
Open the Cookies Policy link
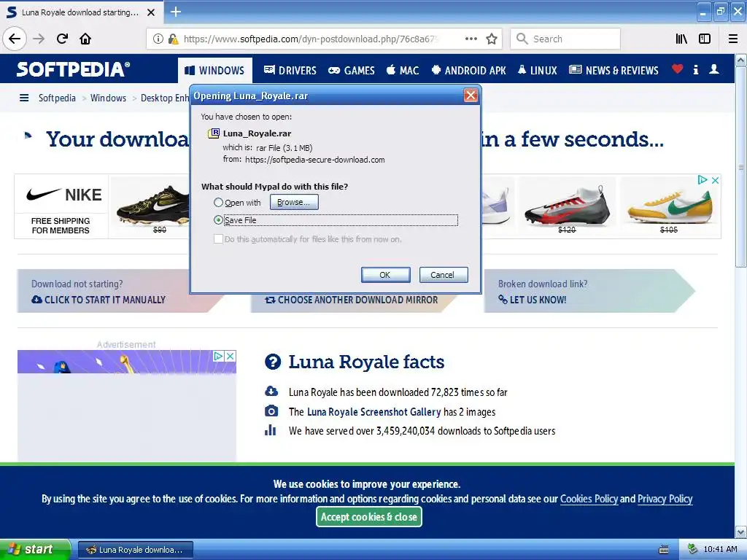pos(589,499)
